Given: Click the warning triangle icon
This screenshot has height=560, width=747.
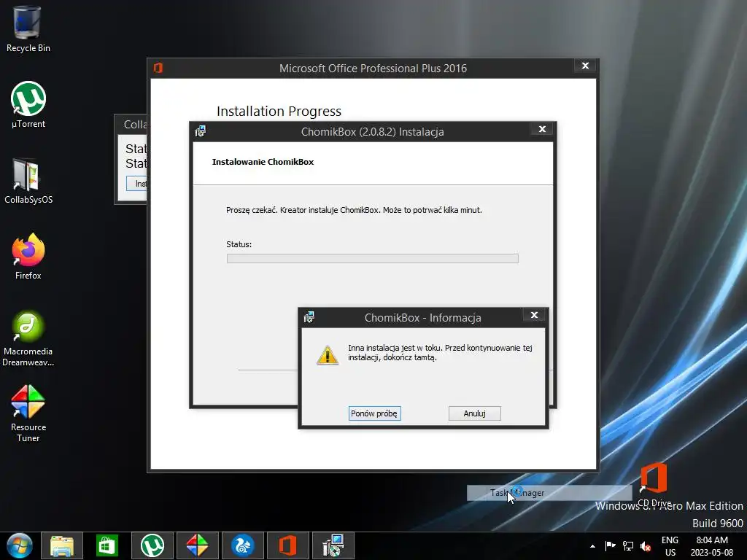Looking at the screenshot, I should [x=328, y=355].
